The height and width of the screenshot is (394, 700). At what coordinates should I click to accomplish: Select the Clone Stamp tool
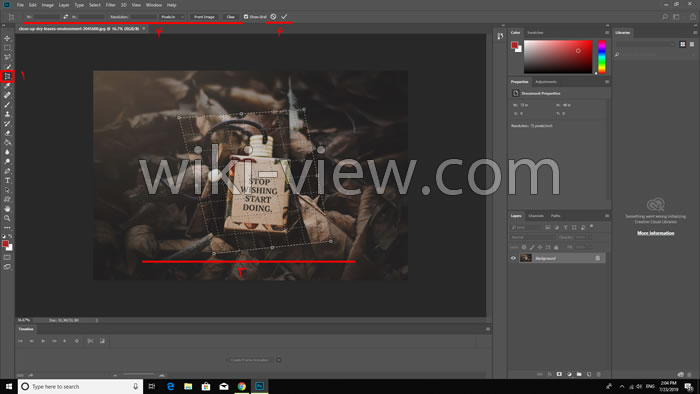pos(7,114)
